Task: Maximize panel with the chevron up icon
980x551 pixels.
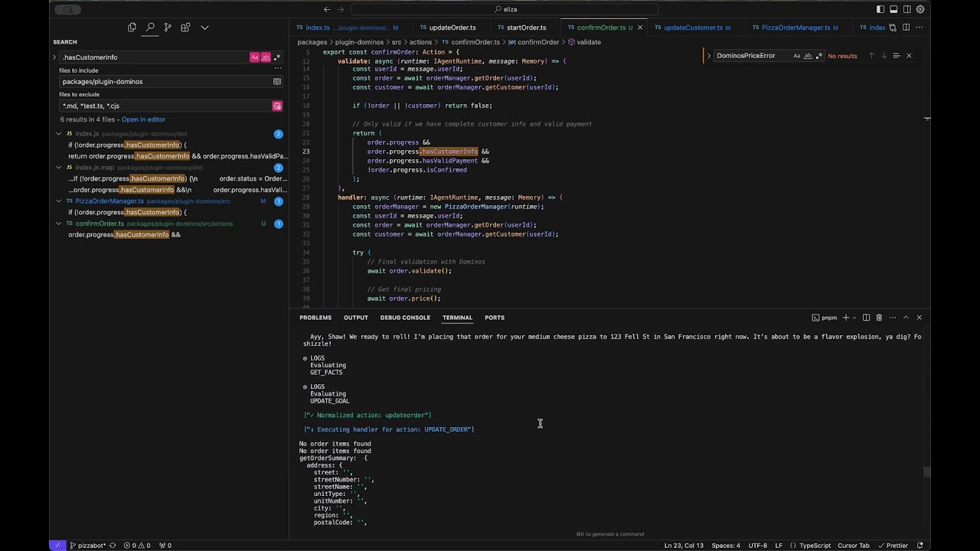Action: pos(906,318)
